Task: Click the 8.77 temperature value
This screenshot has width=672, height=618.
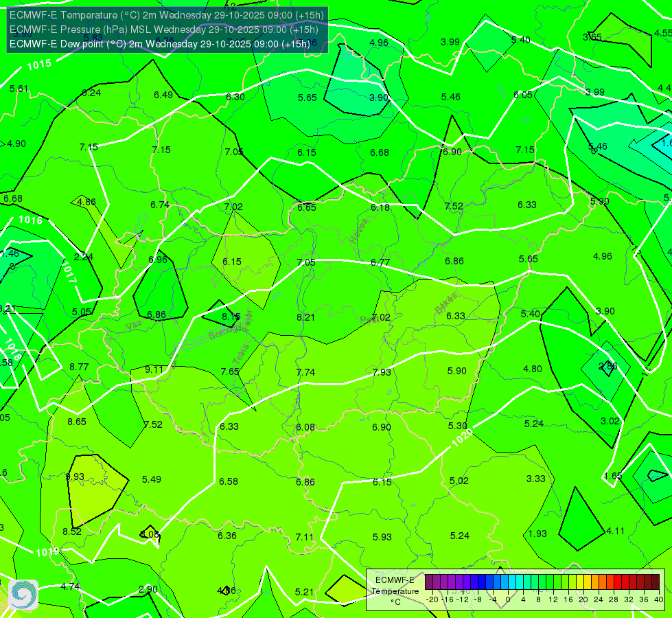Action: tap(79, 367)
